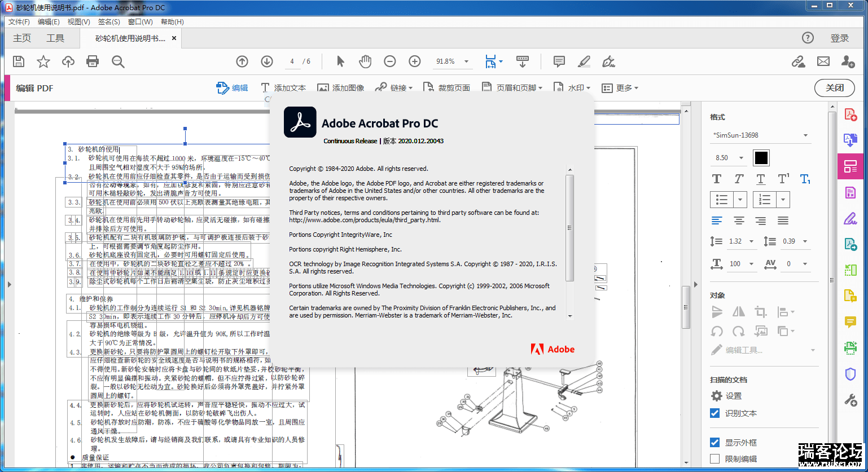
Task: Open Fill & Sign tool in sidebar
Action: (x=851, y=218)
